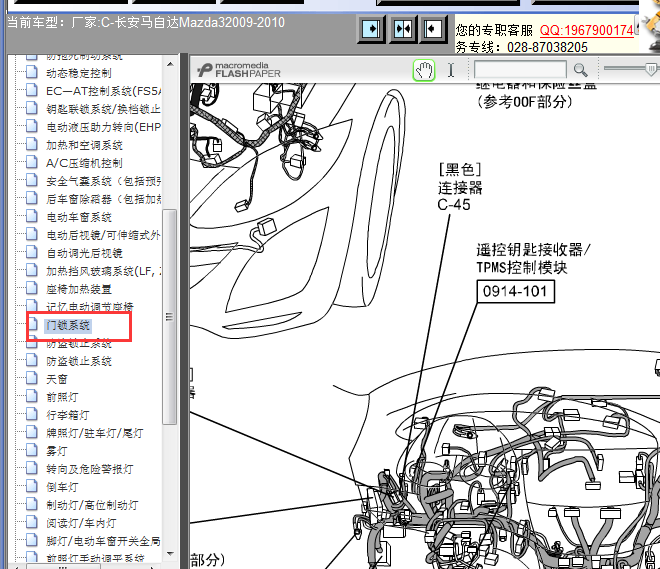The width and height of the screenshot is (660, 569).
Task: Open 电动液压助力转向(EHP entry
Action: (x=103, y=127)
